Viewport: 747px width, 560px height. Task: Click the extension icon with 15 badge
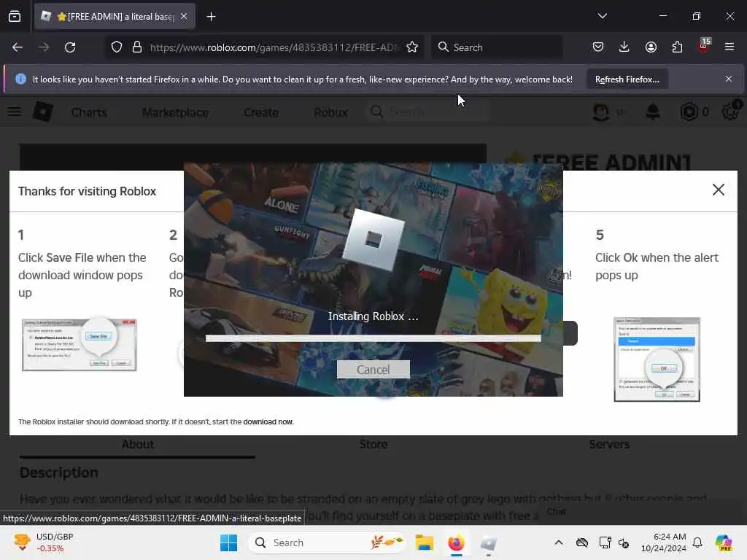pyautogui.click(x=704, y=46)
